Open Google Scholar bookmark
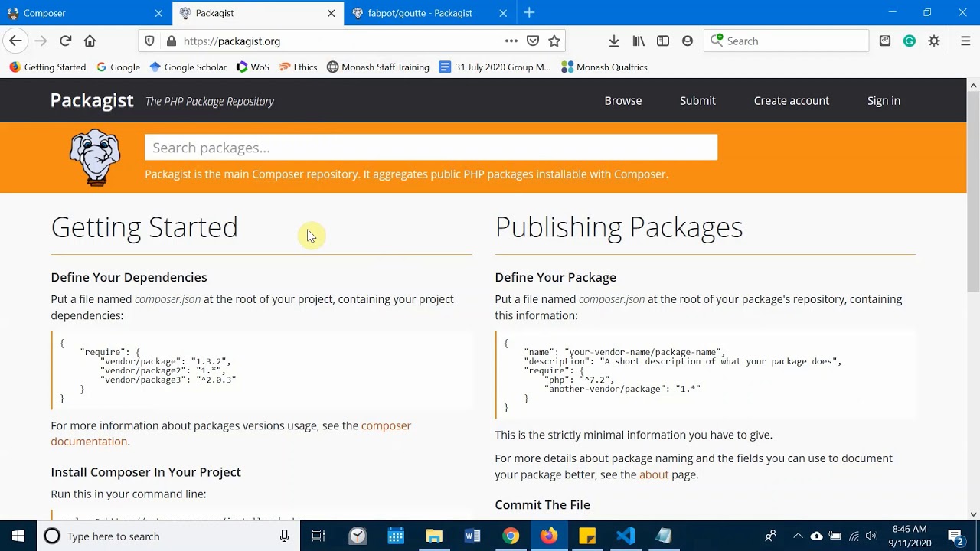Image resolution: width=980 pixels, height=551 pixels. pyautogui.click(x=188, y=67)
